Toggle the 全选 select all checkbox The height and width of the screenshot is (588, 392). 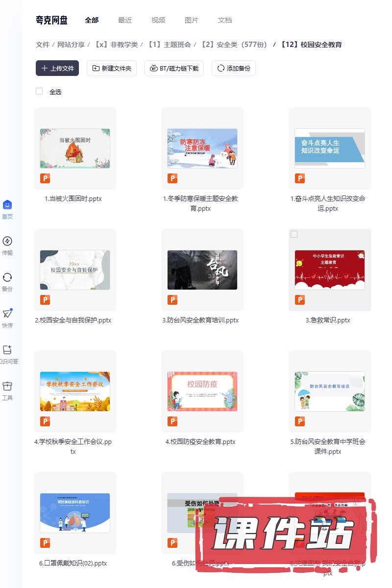pyautogui.click(x=39, y=91)
